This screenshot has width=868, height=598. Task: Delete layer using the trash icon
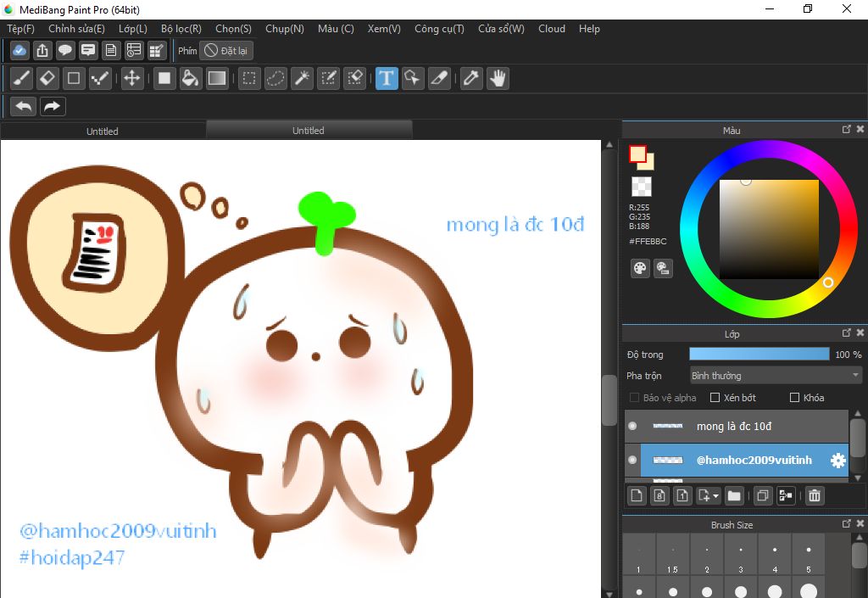pos(814,495)
